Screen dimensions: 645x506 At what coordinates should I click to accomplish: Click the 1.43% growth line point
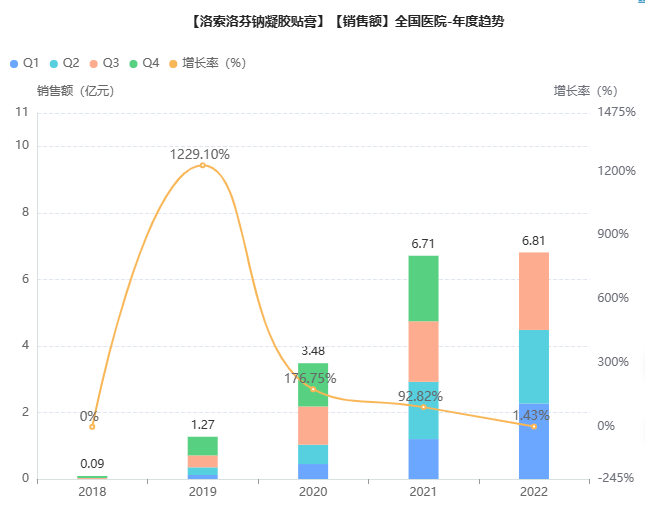(x=534, y=426)
